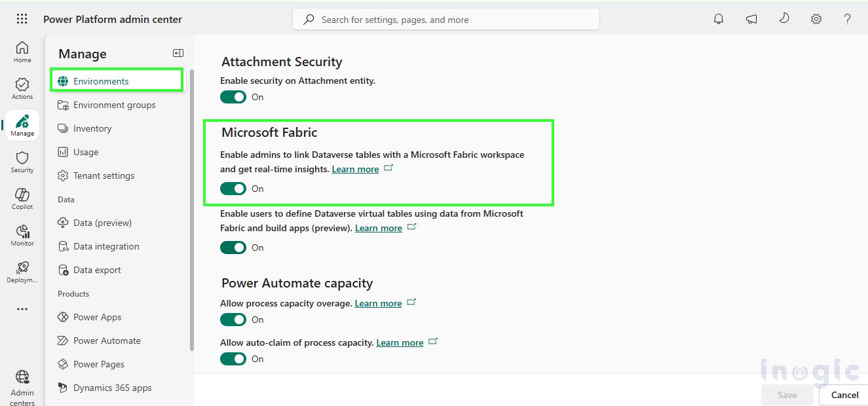This screenshot has height=406, width=868.
Task: Open Power Automate under Products
Action: pos(117,341)
